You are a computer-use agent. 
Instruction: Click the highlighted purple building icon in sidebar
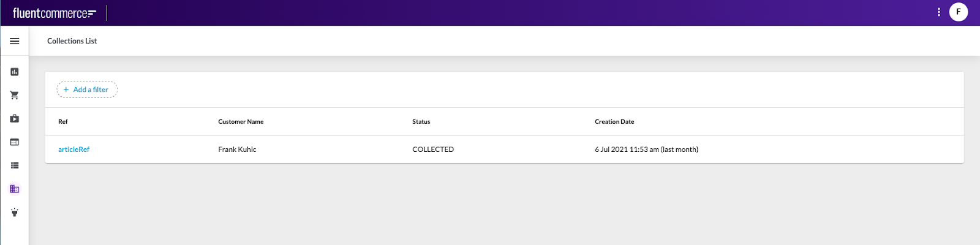click(15, 189)
